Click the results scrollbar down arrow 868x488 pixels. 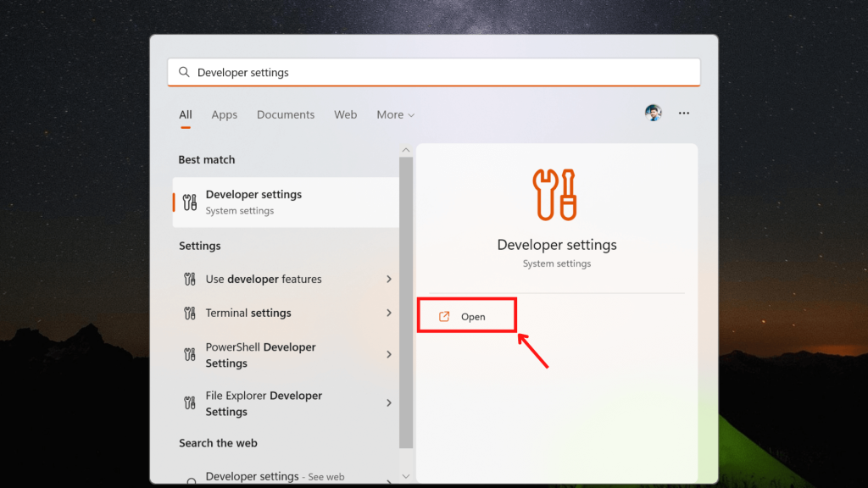tap(406, 476)
